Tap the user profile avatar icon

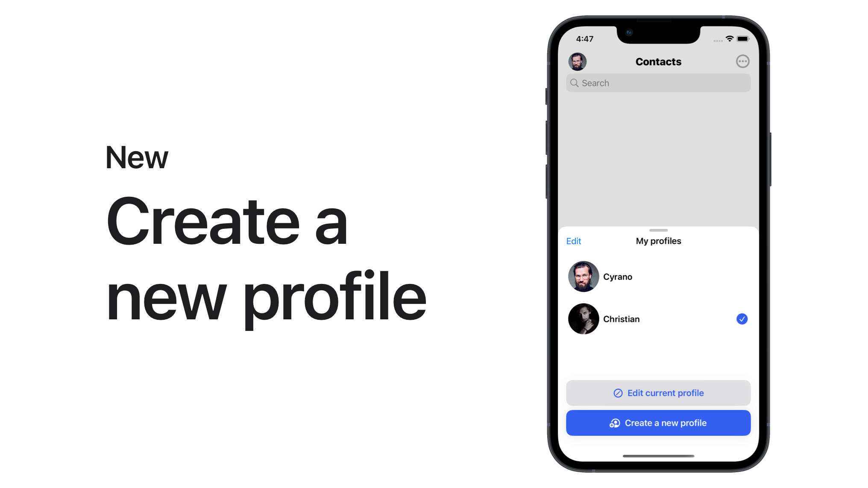point(577,61)
